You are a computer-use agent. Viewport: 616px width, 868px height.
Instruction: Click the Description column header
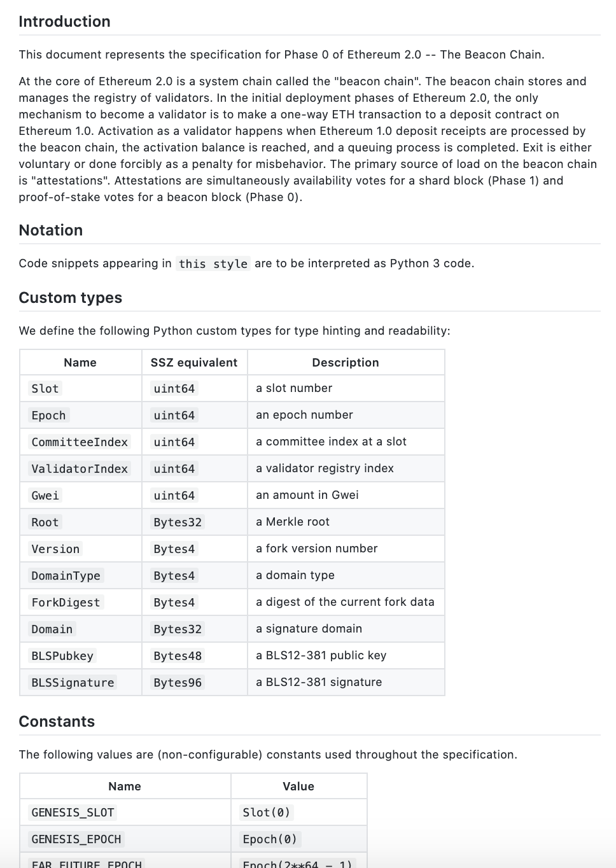click(x=346, y=363)
